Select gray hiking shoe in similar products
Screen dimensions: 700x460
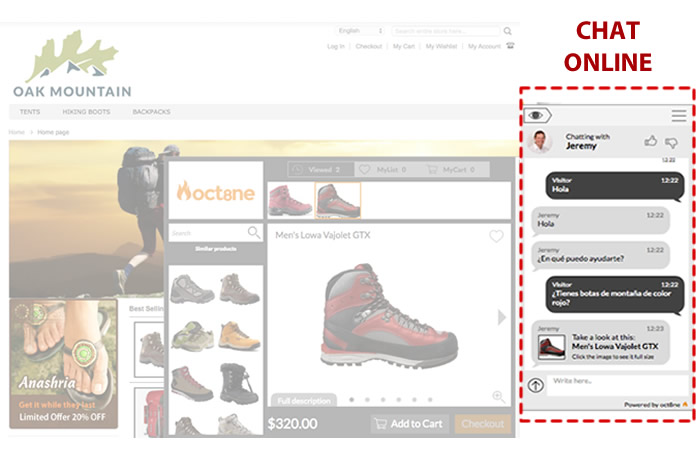click(x=192, y=289)
